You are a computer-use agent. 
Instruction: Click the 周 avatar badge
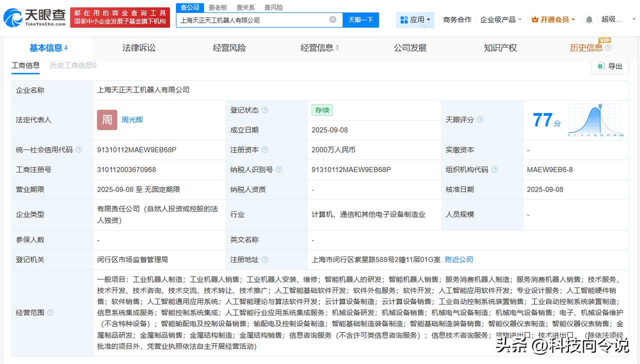click(x=107, y=120)
